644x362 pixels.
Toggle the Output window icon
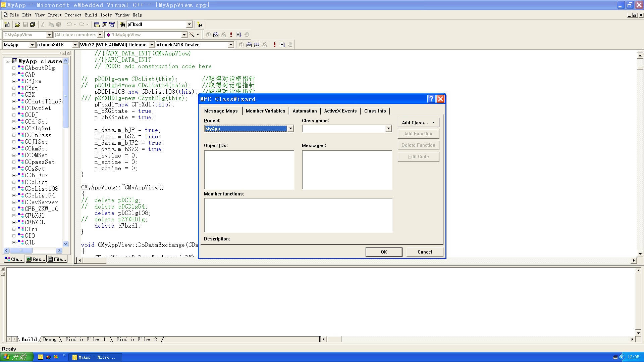[x=105, y=25]
